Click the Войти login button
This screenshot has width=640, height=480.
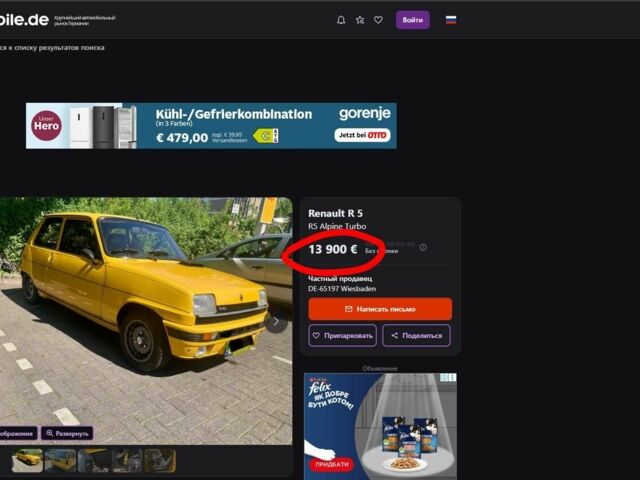click(x=413, y=20)
